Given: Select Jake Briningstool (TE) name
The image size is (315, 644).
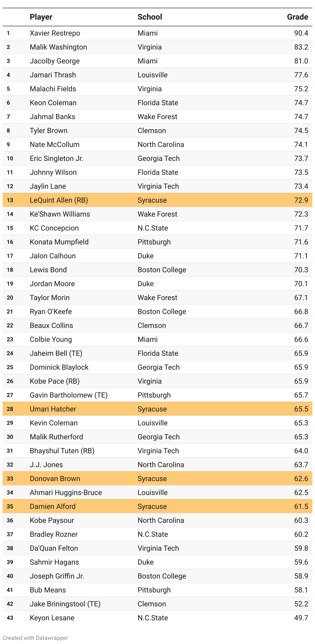Looking at the screenshot, I should pyautogui.click(x=65, y=604).
